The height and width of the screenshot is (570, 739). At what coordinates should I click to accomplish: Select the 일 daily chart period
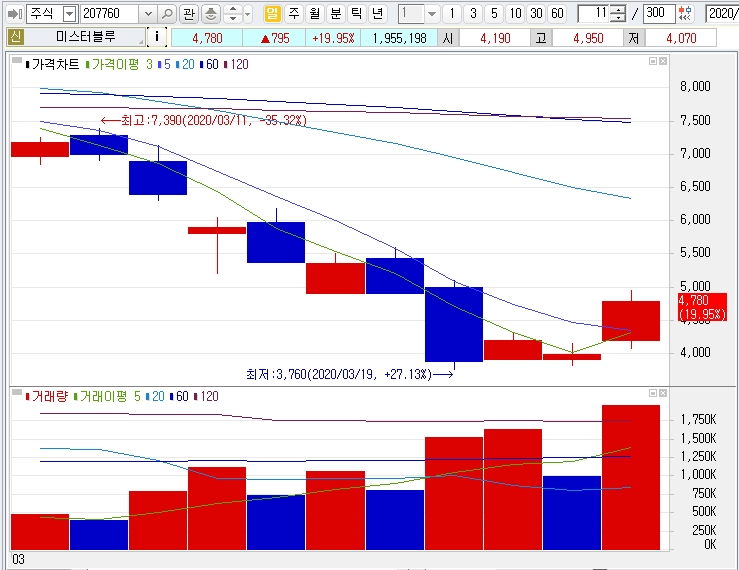(272, 13)
